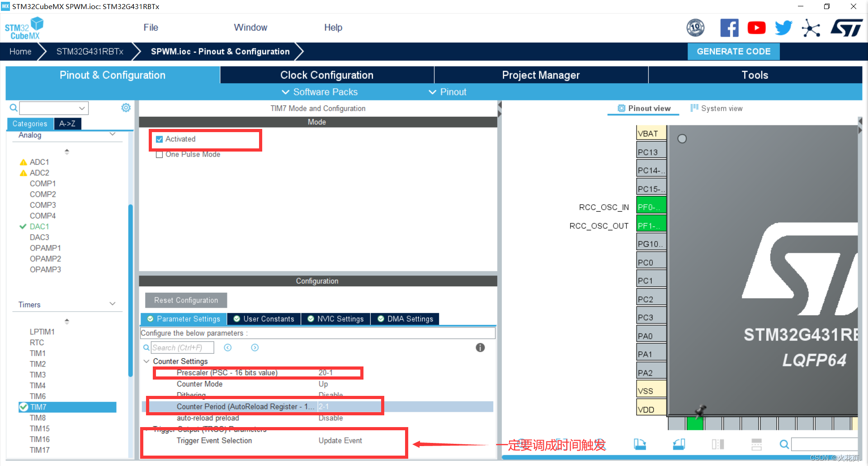Click the parameter search field

pyautogui.click(x=182, y=347)
